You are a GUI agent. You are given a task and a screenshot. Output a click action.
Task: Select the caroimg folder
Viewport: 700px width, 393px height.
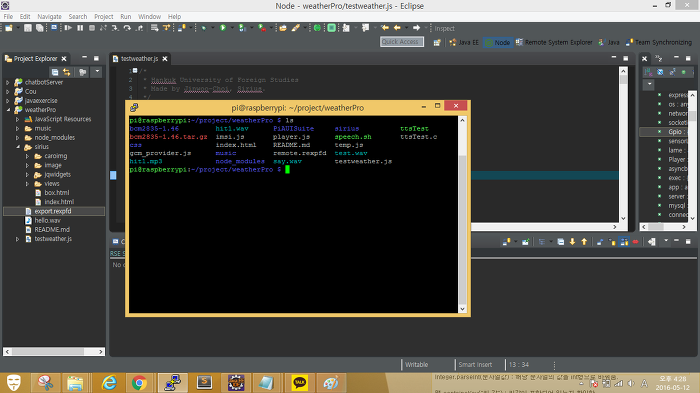pyautogui.click(x=55, y=156)
